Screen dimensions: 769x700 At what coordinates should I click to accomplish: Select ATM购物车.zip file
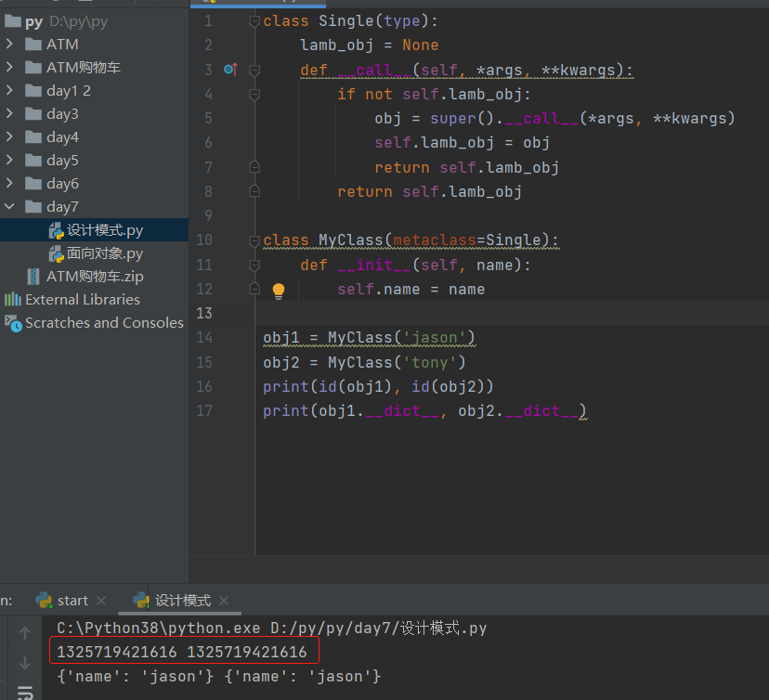(94, 277)
